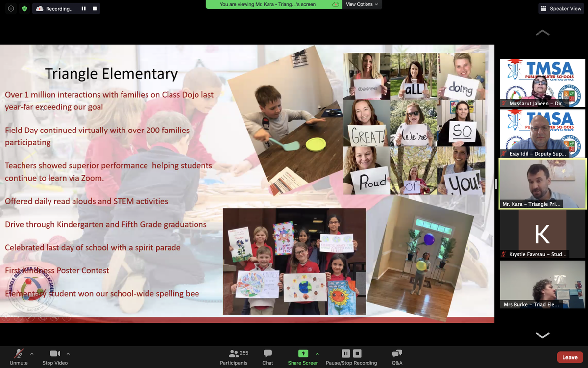Pause the cloud recording

(345, 352)
